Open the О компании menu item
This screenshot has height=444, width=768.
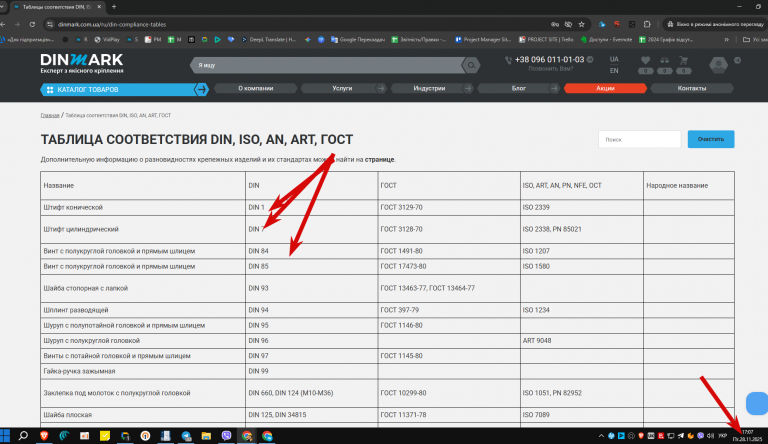coord(256,88)
